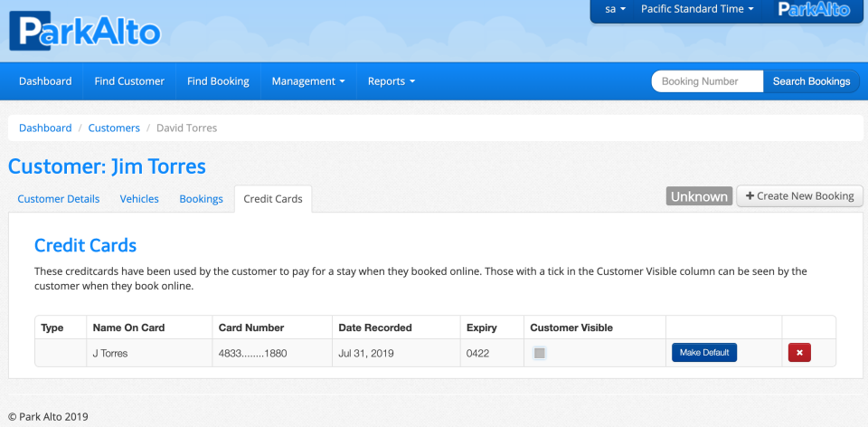The width and height of the screenshot is (868, 427).
Task: Toggle Customer Visible checkbox for J Torres card
Action: (540, 353)
